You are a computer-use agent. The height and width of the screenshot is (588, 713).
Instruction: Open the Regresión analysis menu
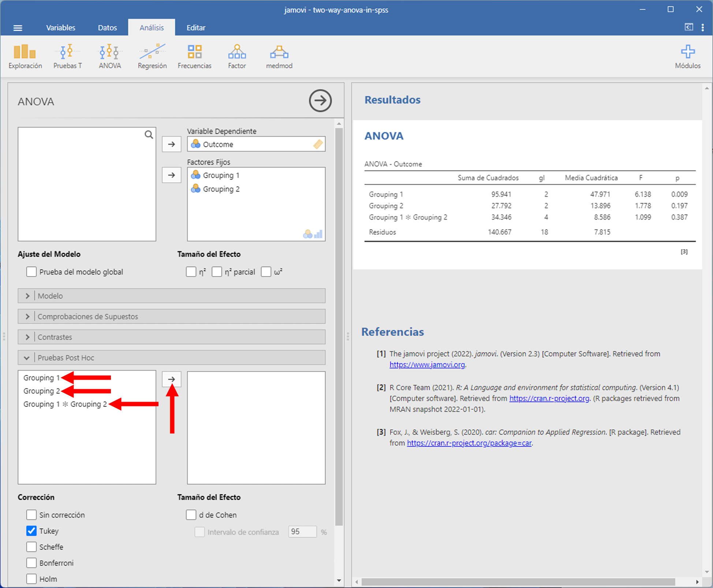coord(152,56)
